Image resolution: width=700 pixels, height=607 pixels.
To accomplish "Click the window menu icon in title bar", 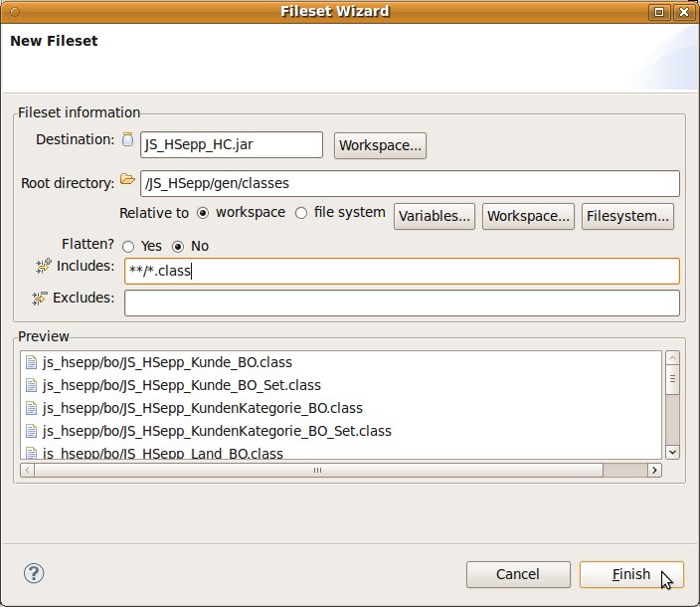I will [x=14, y=12].
